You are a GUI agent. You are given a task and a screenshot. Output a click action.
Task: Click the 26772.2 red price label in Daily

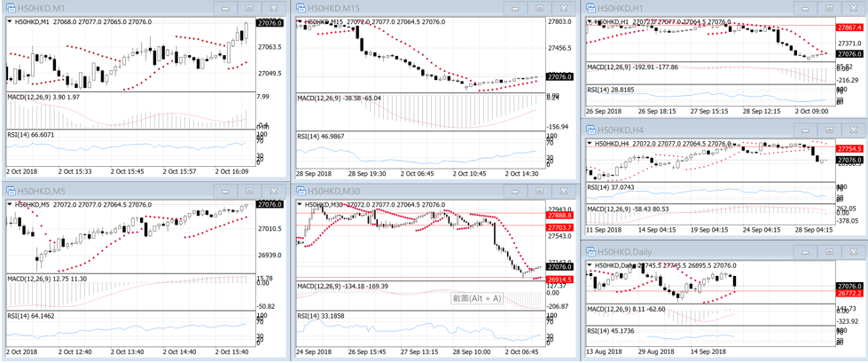point(849,294)
